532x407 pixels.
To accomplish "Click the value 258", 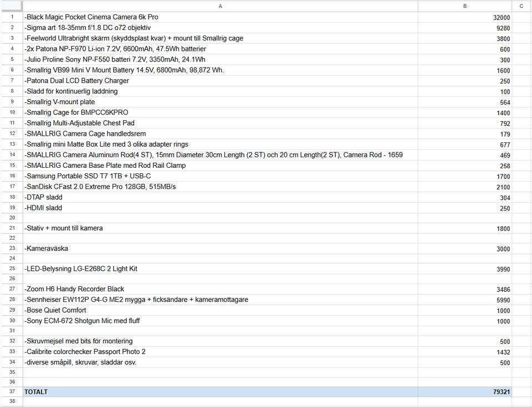I will [x=505, y=166].
